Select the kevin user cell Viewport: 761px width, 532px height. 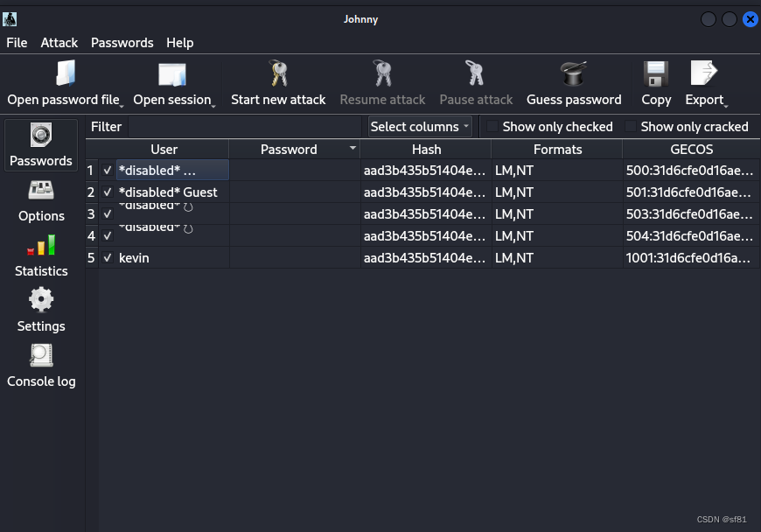click(173, 258)
